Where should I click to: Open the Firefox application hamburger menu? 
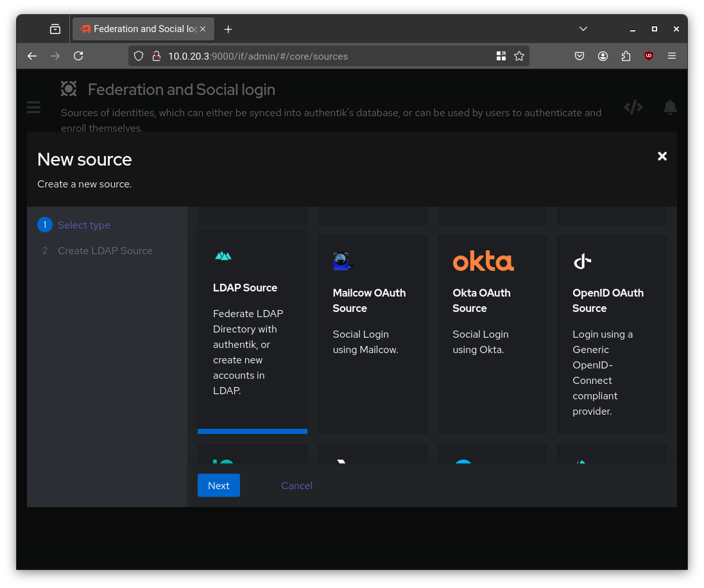672,56
